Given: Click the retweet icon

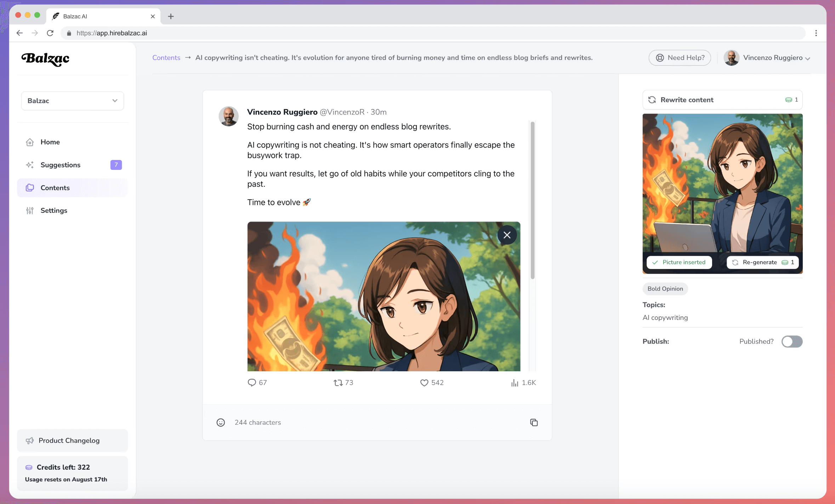Looking at the screenshot, I should (x=338, y=383).
